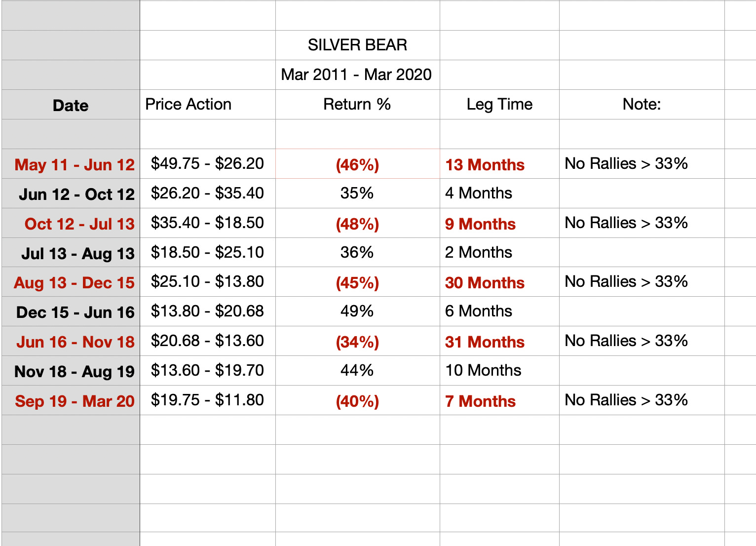Screen dimensions: 756x546
Task: Click the 13 Months leg time cell
Action: click(x=499, y=164)
